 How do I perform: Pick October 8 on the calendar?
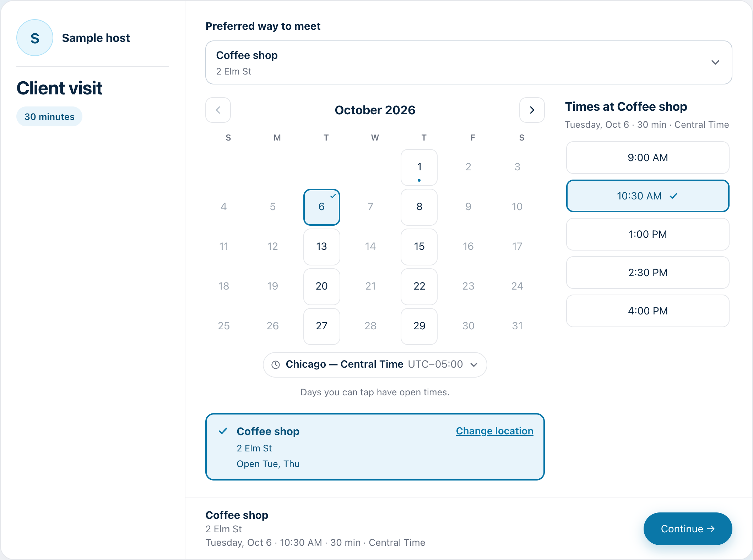tap(419, 207)
